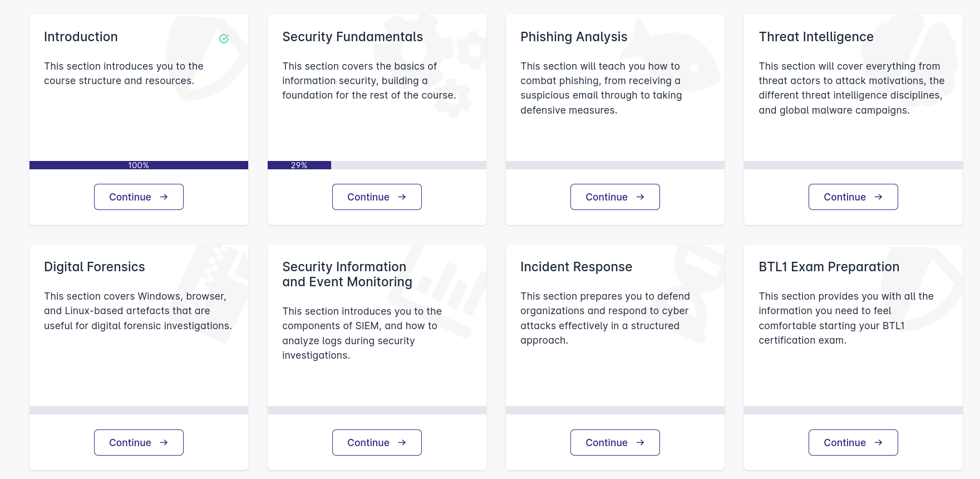Continue the Threat Intelligence section
This screenshot has width=980, height=479.
click(853, 197)
